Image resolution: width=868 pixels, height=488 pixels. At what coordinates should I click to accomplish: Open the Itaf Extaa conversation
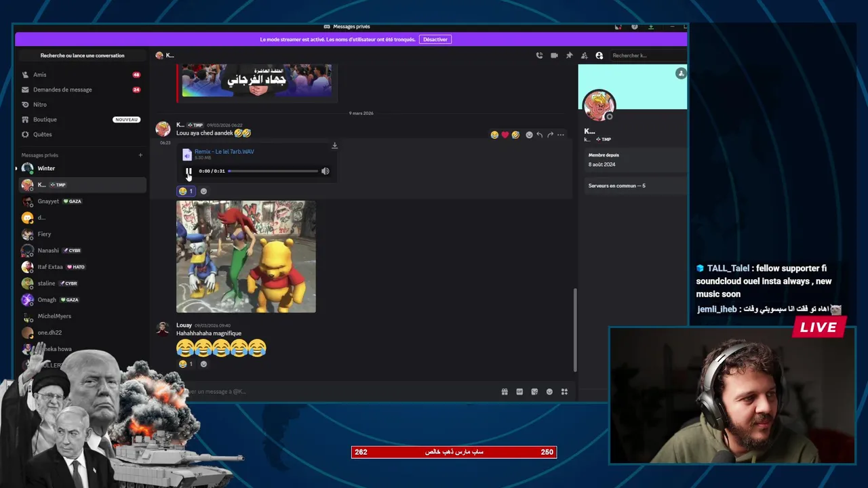[x=82, y=267]
